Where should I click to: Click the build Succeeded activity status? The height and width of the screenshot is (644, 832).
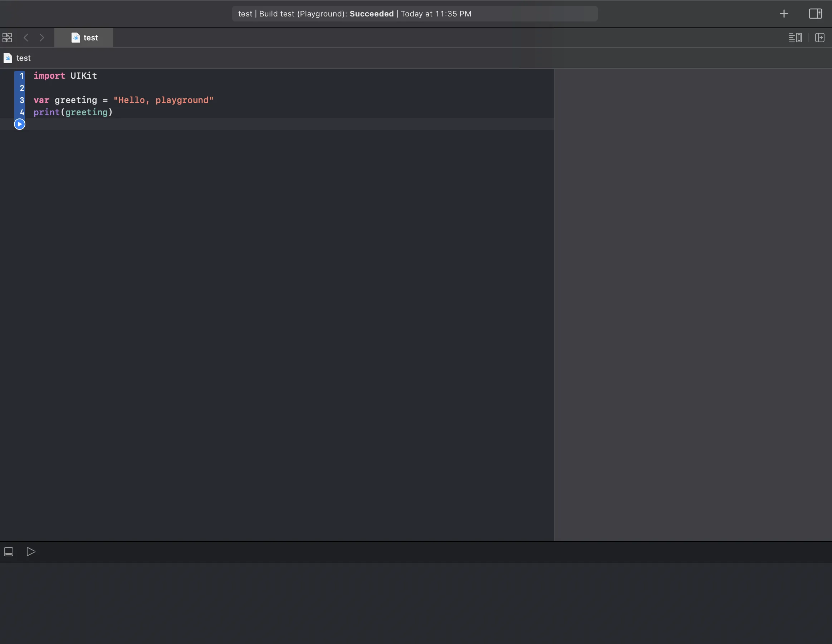(371, 14)
